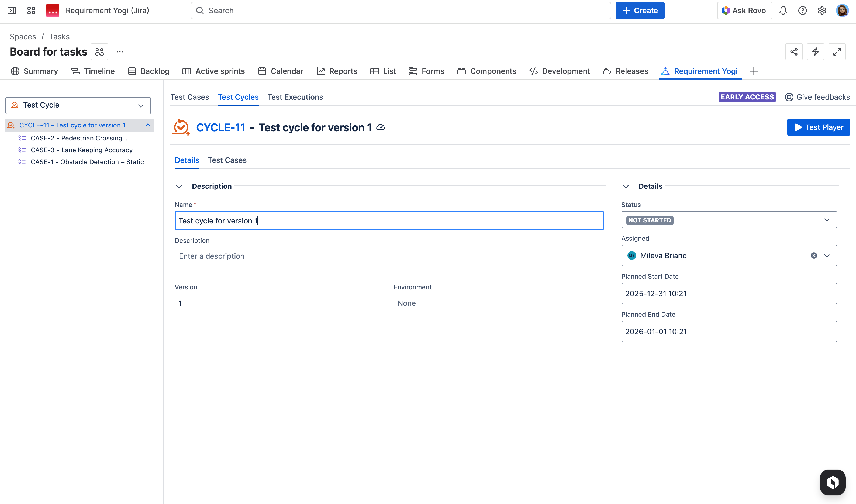Open the Test Cycle type dropdown
Viewport: 856px width, 504px height.
pos(78,106)
